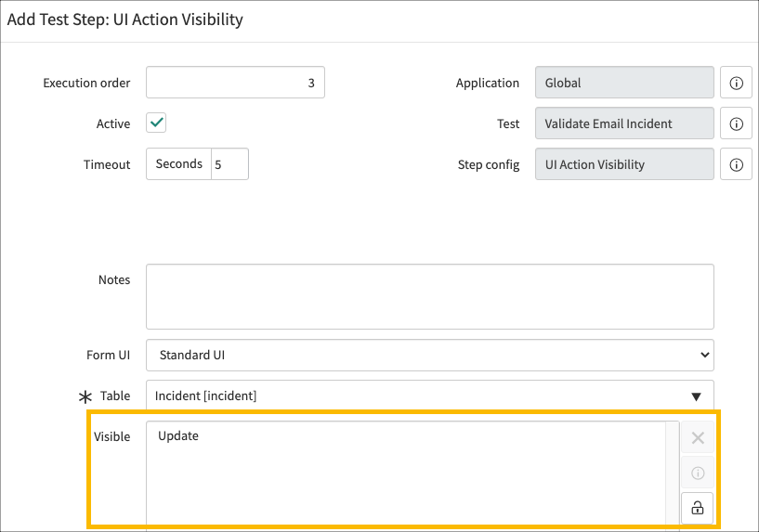Click into the Execution order field
The image size is (759, 532).
click(x=235, y=83)
